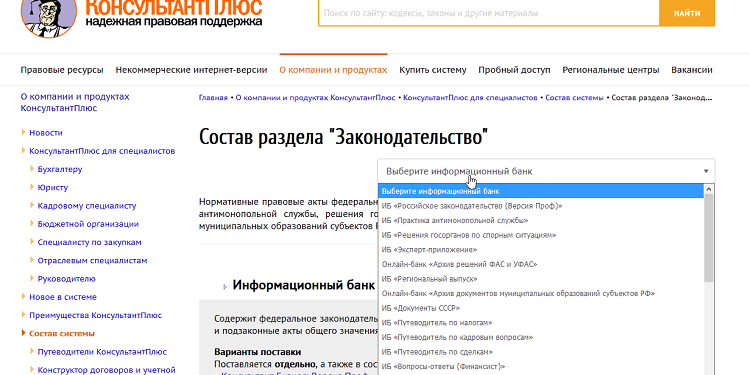Click the Главная breadcrumb link
The height and width of the screenshot is (375, 750).
[x=213, y=98]
